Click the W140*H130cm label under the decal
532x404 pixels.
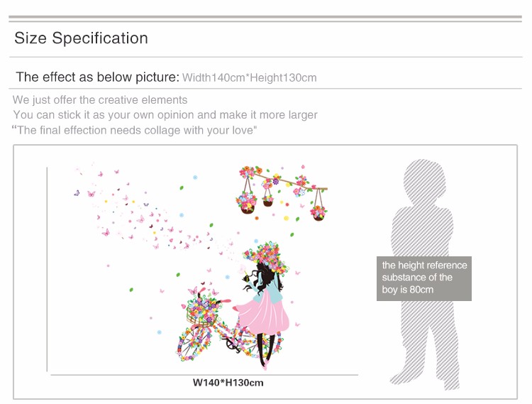(228, 383)
